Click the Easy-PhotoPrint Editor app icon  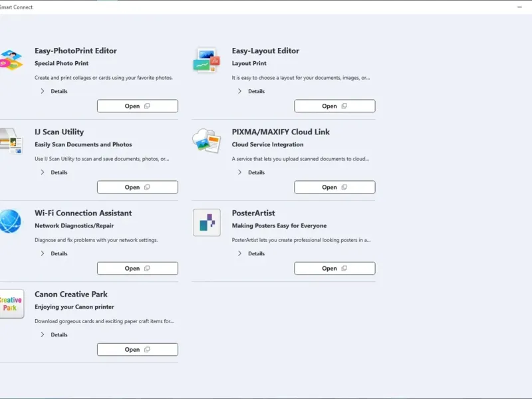[11, 60]
